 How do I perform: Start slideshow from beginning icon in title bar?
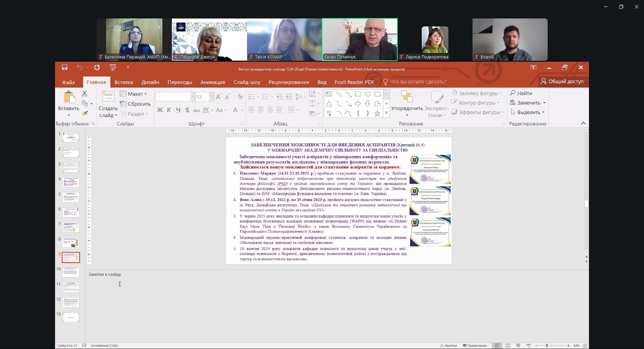[113, 67]
